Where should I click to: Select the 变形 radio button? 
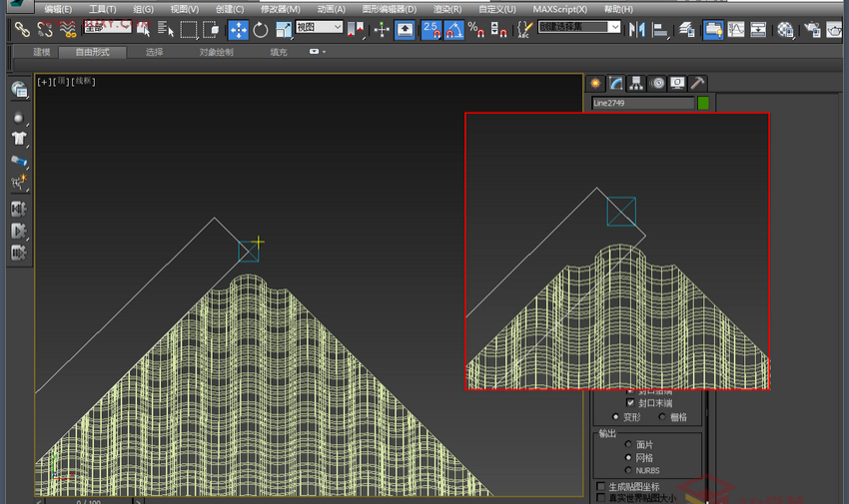(x=615, y=417)
